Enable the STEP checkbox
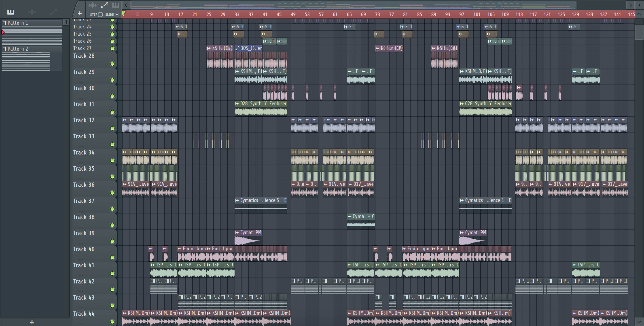Viewport: 644px width, 326px height. click(x=100, y=15)
